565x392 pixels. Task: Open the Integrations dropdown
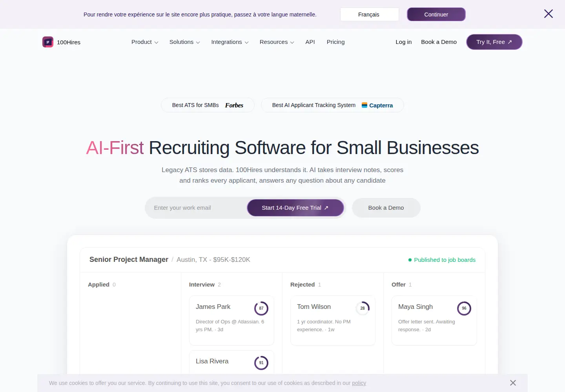coord(230,42)
